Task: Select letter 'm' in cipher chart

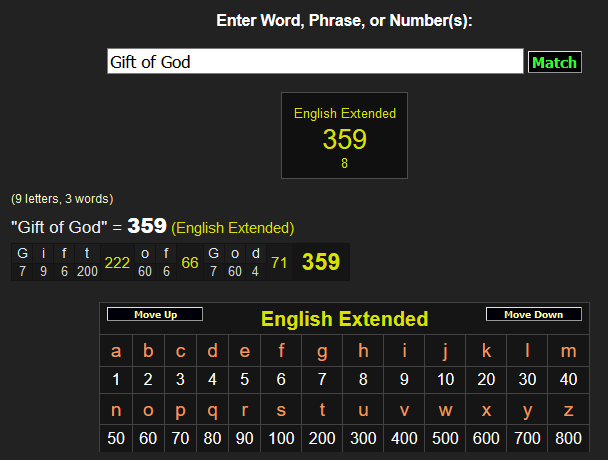Action: [x=569, y=351]
